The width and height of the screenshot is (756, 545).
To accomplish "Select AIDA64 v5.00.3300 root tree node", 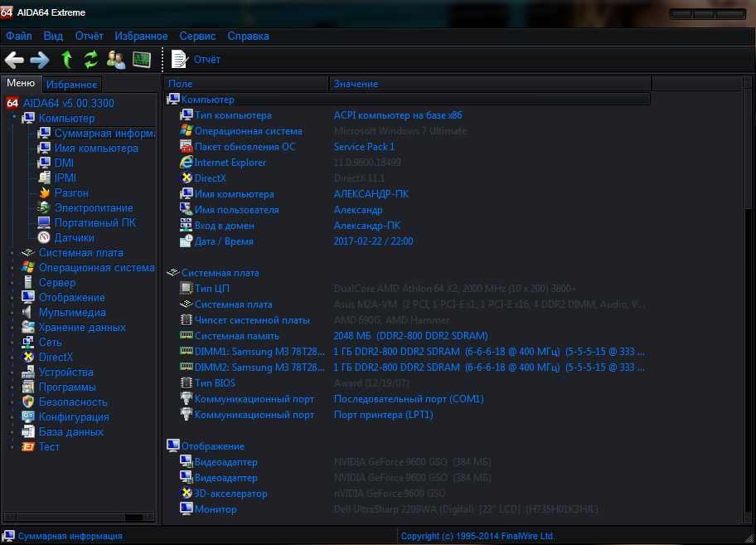I will [x=69, y=103].
